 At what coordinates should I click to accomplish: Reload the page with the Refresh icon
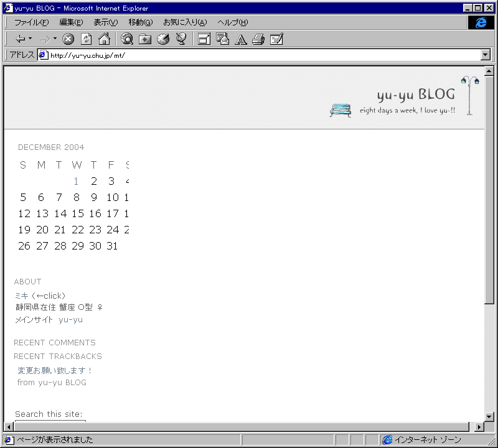coord(86,39)
